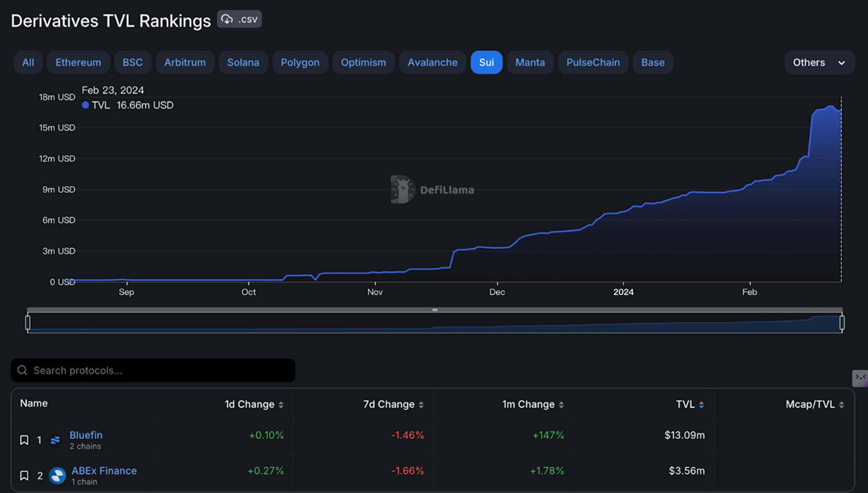Sort by the 1m Change column
868x493 pixels.
(x=533, y=404)
